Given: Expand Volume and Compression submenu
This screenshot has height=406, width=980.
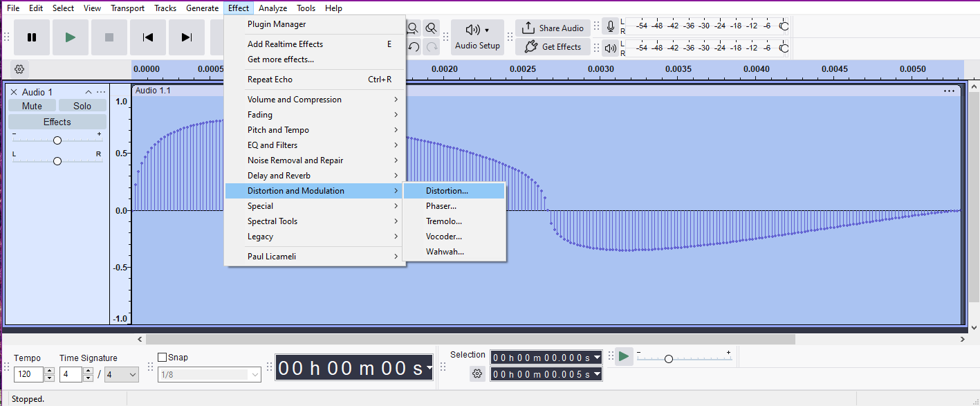Looking at the screenshot, I should pyautogui.click(x=315, y=100).
